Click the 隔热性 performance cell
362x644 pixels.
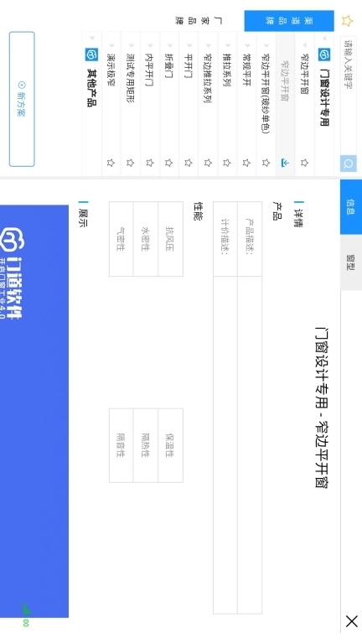click(146, 445)
